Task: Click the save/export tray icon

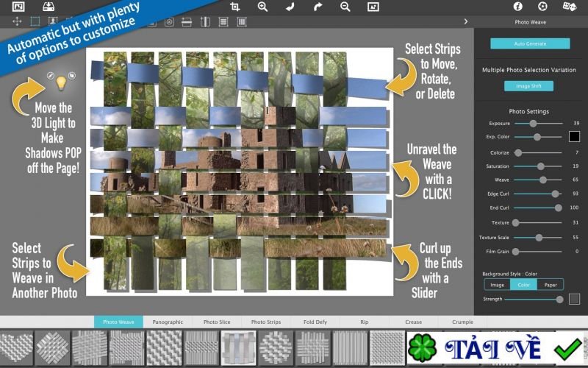Action: tap(49, 7)
